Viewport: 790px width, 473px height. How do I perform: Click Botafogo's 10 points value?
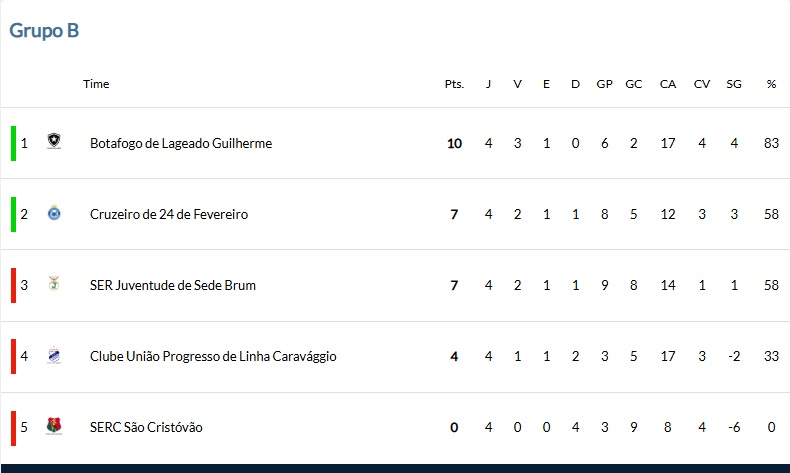click(454, 144)
